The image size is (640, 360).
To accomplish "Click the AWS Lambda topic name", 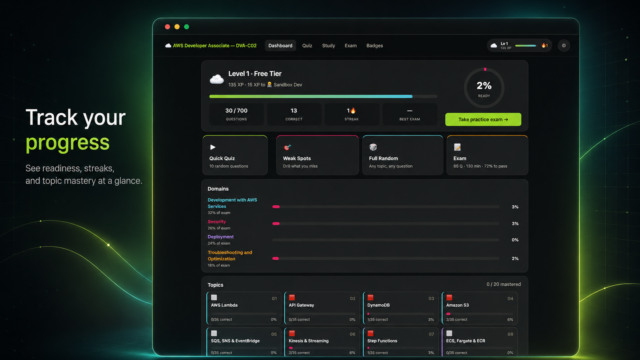I will [x=224, y=305].
